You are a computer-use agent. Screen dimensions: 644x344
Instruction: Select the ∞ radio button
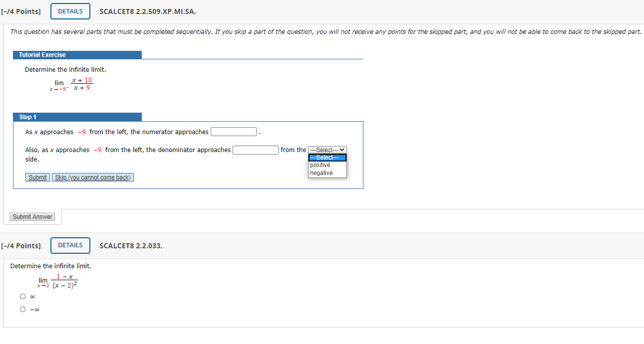(x=23, y=297)
